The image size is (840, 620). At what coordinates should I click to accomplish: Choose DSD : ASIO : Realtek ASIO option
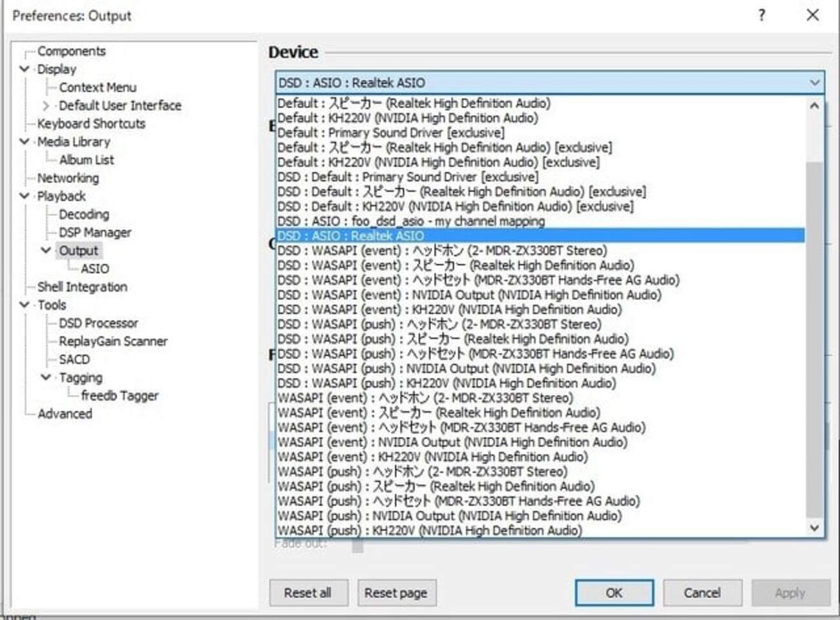point(540,236)
